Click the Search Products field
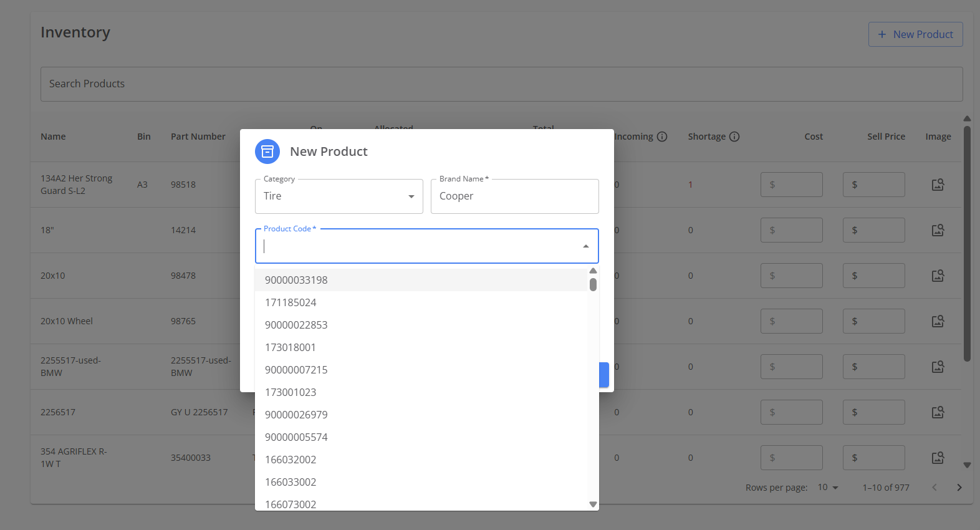Image resolution: width=980 pixels, height=530 pixels. point(502,84)
